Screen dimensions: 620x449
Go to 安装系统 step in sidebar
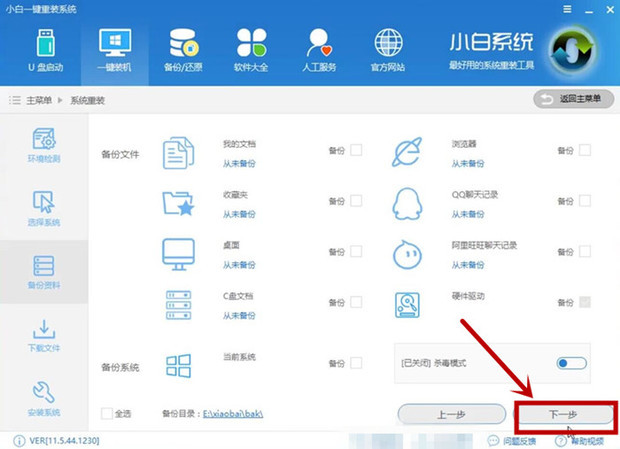click(44, 398)
